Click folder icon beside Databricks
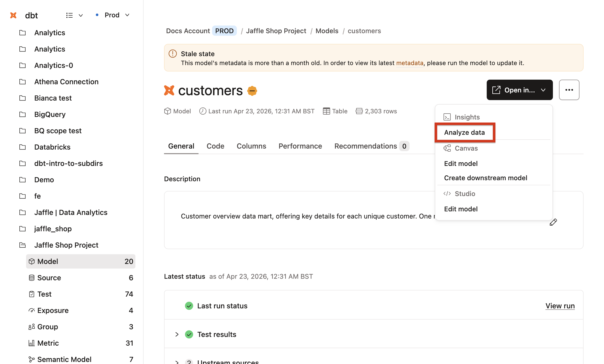The image size is (604, 364). [x=23, y=147]
